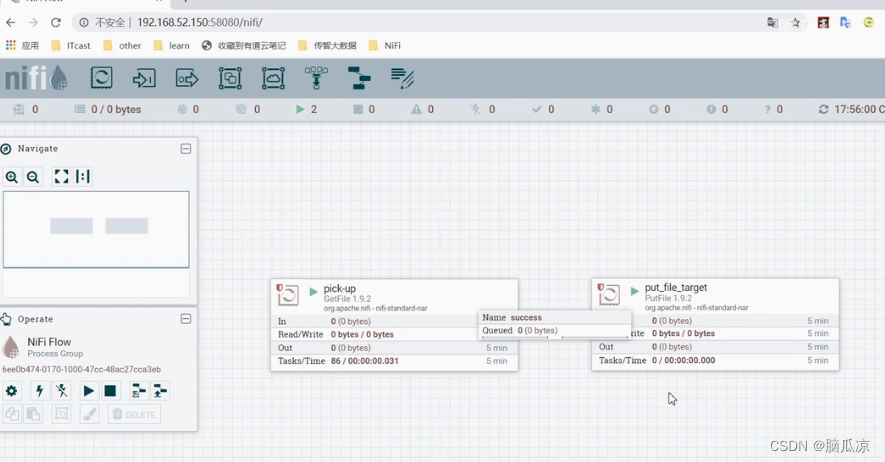Click the Paste icon in Operate panel

(33, 414)
